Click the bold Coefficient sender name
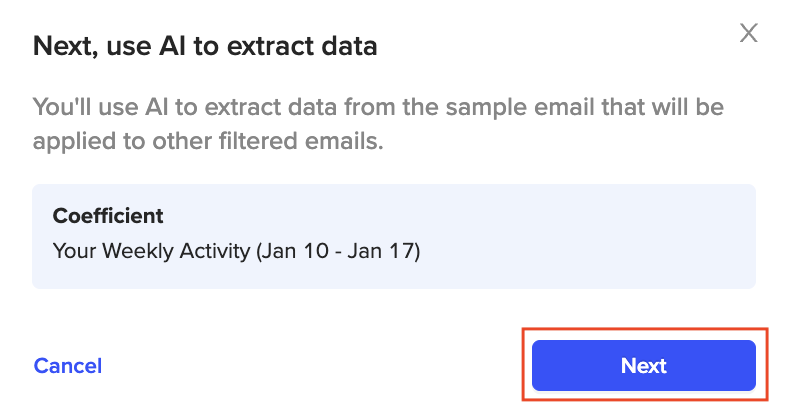The width and height of the screenshot is (792, 420). [108, 216]
